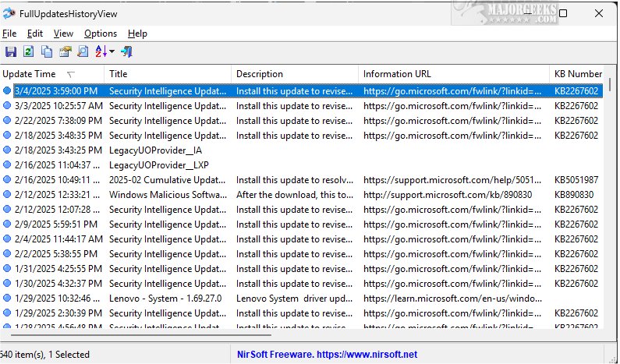
Task: Click the Exit toolbar icon
Action: [x=126, y=51]
